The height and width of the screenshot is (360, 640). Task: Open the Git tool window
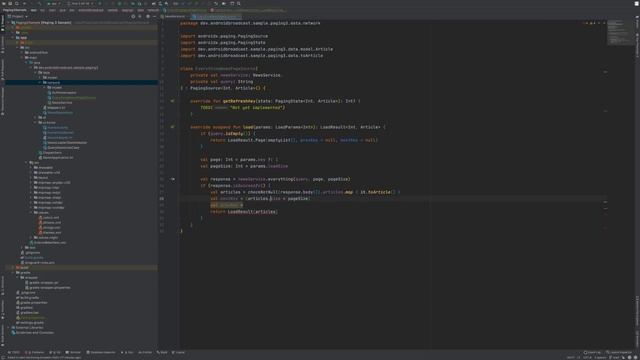tap(55, 352)
